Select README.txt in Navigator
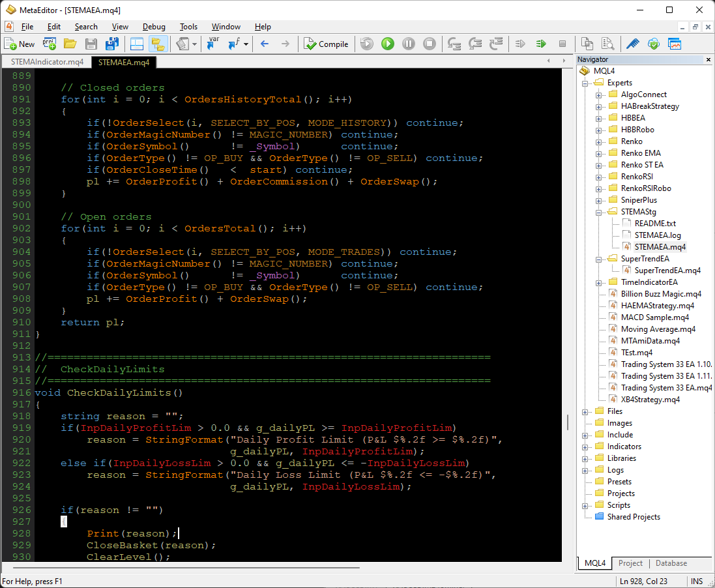 point(655,224)
